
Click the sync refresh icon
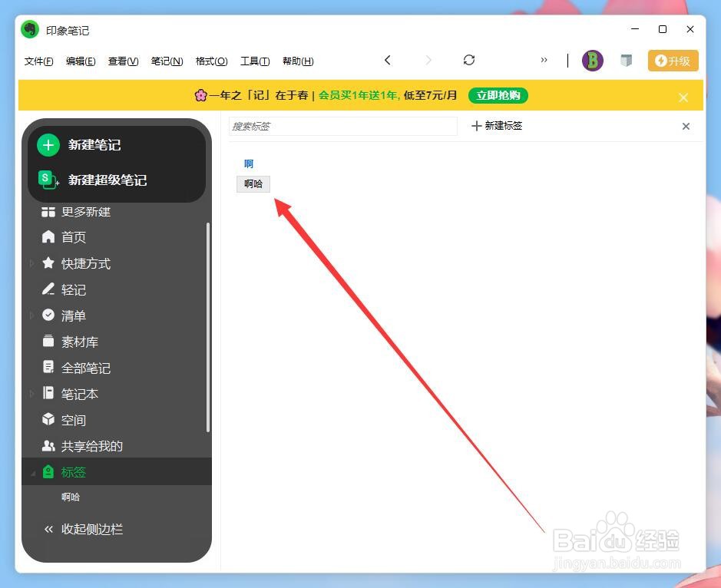[x=469, y=60]
